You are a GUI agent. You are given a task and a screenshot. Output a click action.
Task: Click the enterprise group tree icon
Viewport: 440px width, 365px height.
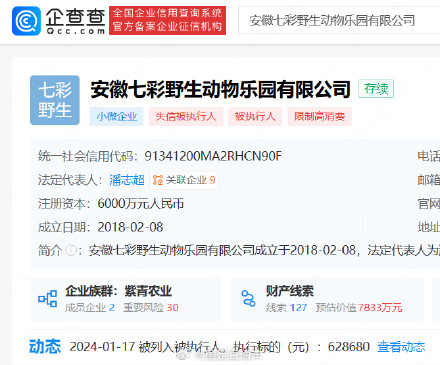[x=47, y=298]
